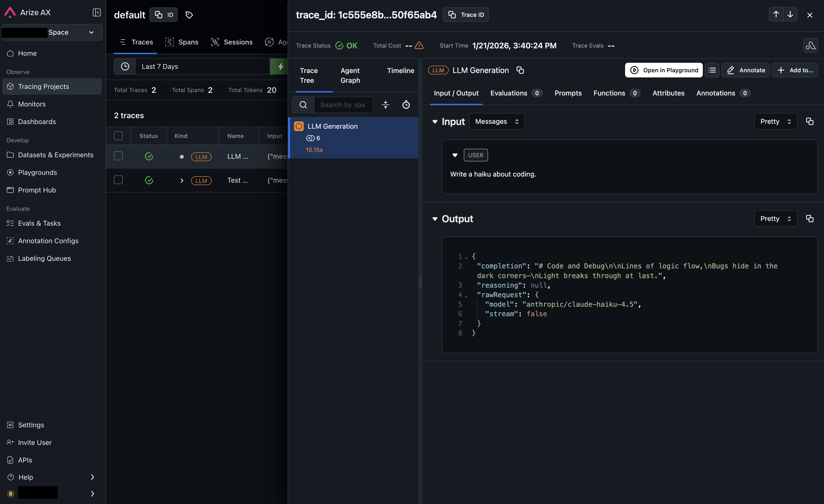Select all traces header checkbox
824x504 pixels.
118,136
